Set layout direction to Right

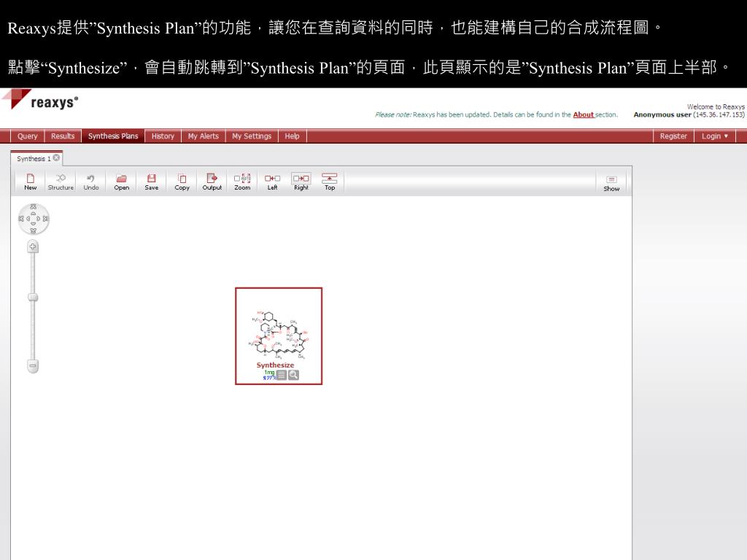(301, 182)
